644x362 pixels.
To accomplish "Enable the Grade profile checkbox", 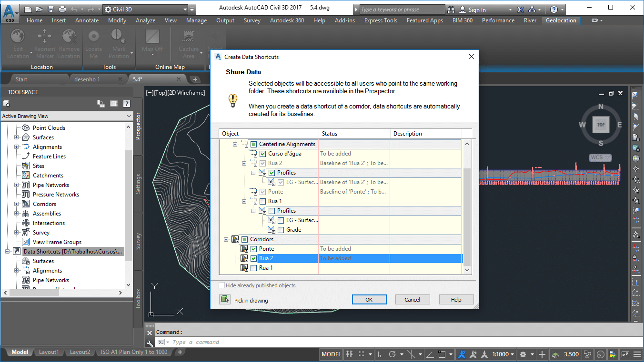I will (x=281, y=230).
